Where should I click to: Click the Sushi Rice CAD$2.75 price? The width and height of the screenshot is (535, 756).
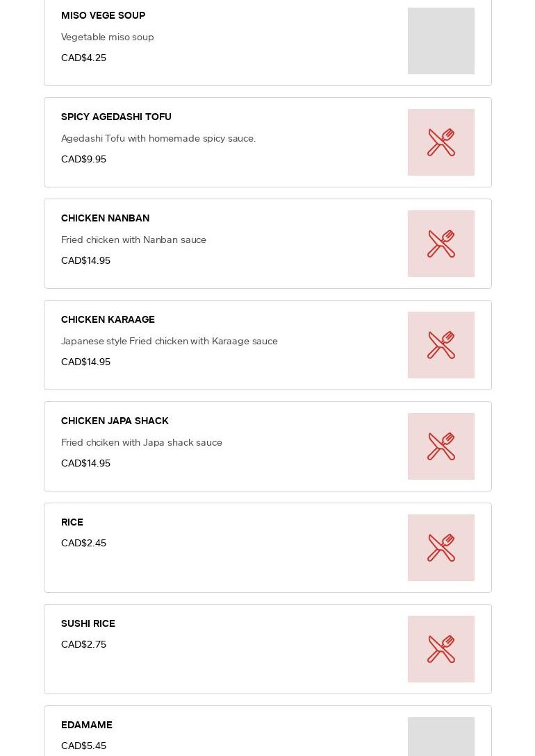pyautogui.click(x=83, y=644)
